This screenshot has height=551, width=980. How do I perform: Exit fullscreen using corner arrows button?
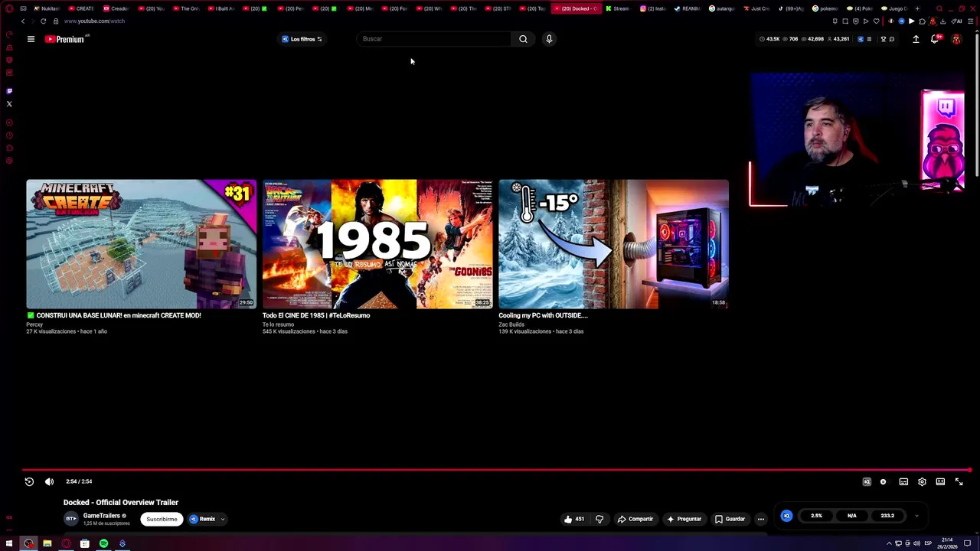pyautogui.click(x=959, y=481)
